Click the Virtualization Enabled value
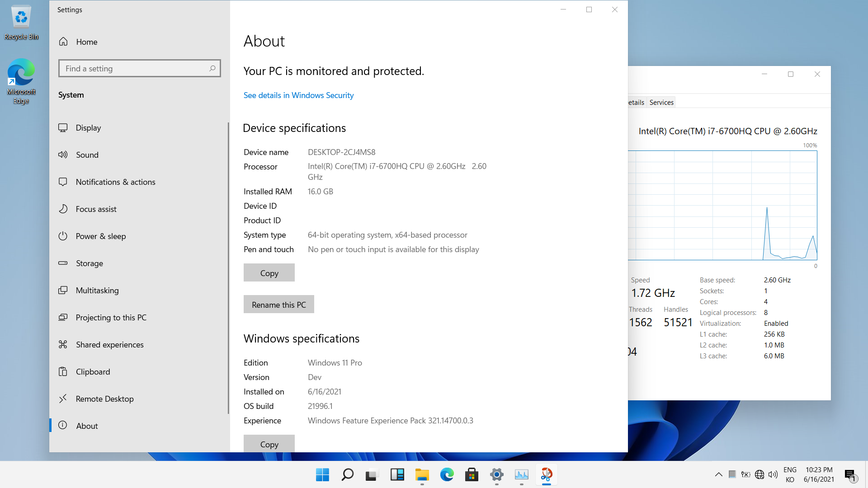The image size is (868, 488). [x=776, y=324]
